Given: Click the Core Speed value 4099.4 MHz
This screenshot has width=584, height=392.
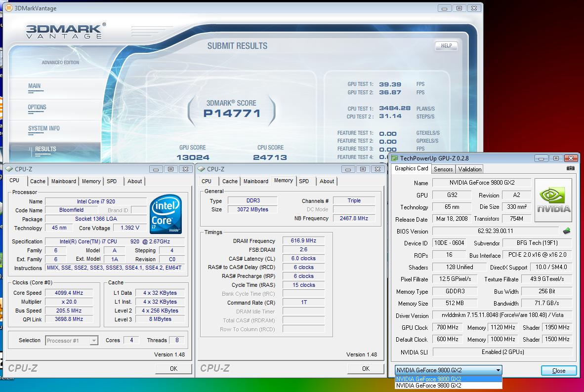Looking at the screenshot, I should pos(69,293).
